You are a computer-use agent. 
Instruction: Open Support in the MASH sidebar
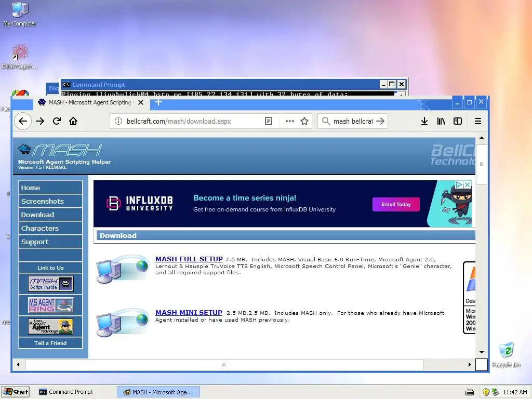50,242
